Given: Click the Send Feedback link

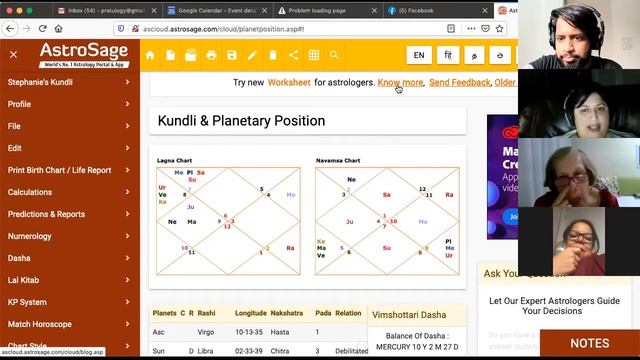Looking at the screenshot, I should (460, 82).
